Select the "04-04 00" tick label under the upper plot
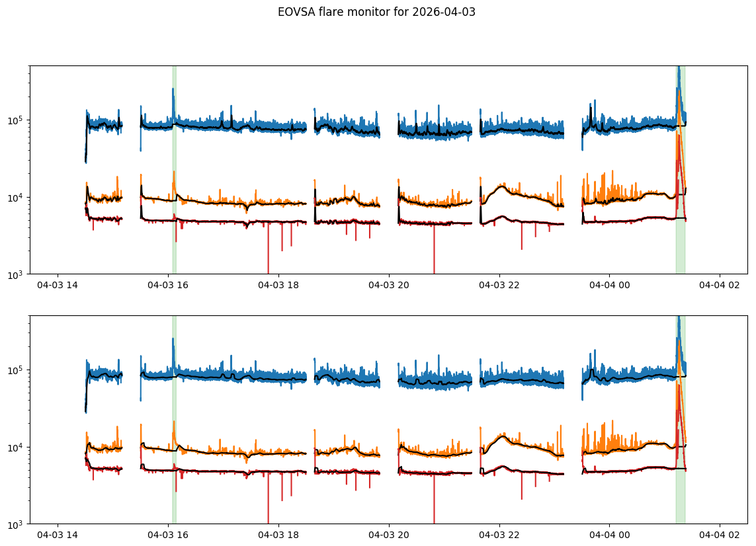The height and width of the screenshot is (546, 756). [x=609, y=285]
